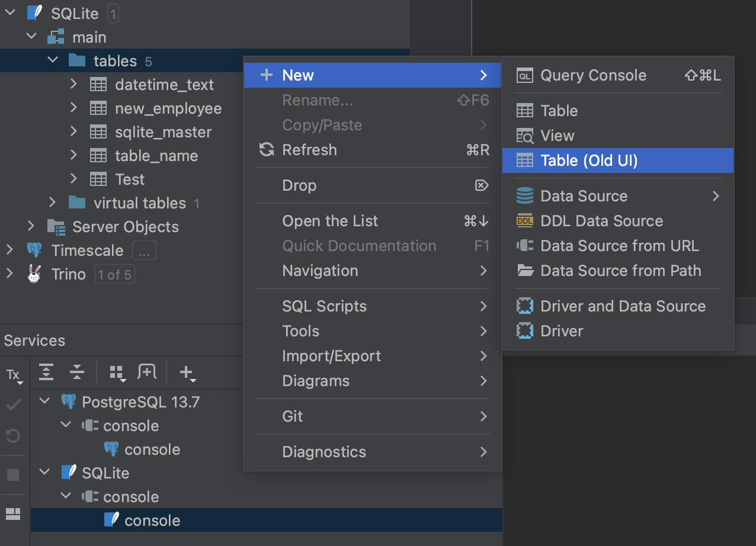
Task: Click the Driver and Data Source icon
Action: (525, 306)
